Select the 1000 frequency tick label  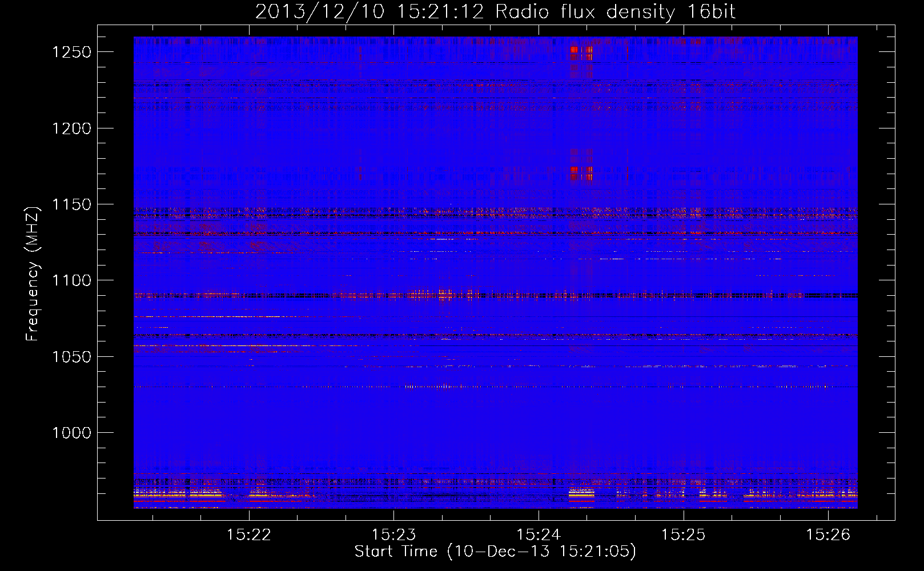[71, 433]
